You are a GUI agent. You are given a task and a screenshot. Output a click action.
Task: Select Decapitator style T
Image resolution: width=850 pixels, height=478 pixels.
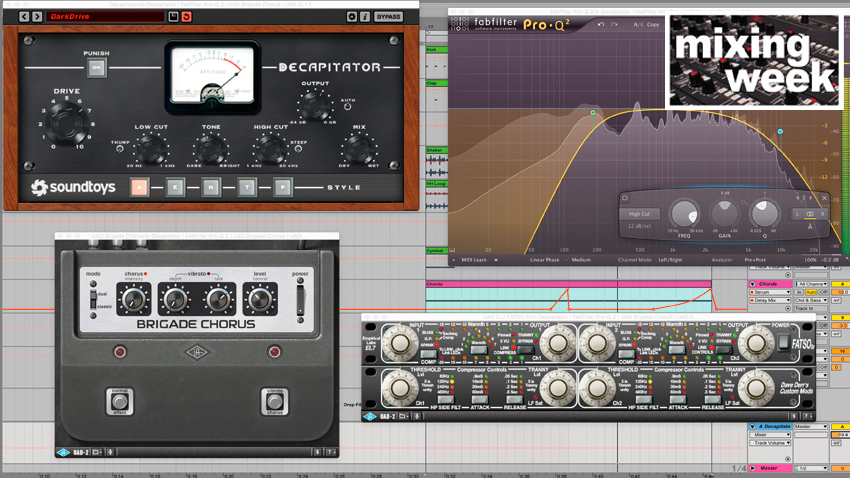(x=247, y=188)
